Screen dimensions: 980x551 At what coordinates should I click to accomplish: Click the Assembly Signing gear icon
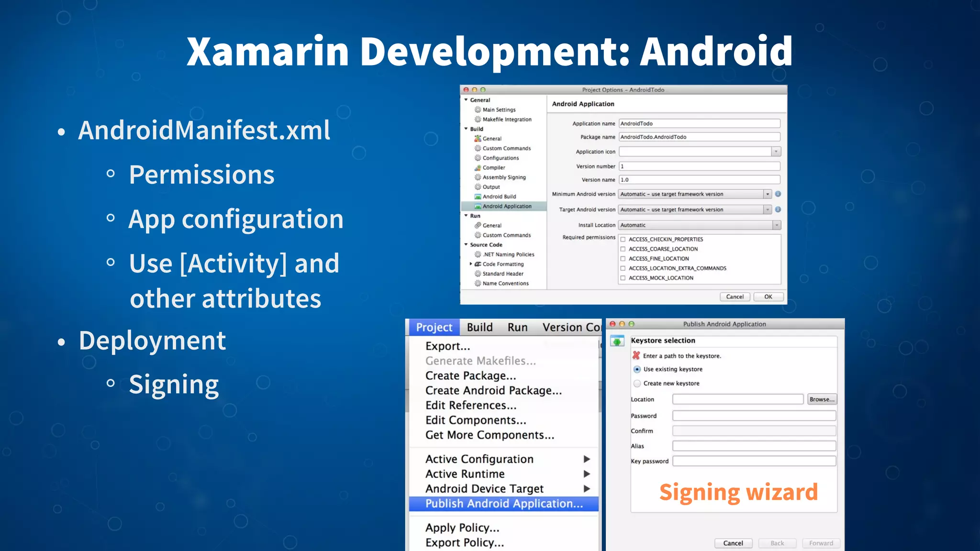click(477, 177)
